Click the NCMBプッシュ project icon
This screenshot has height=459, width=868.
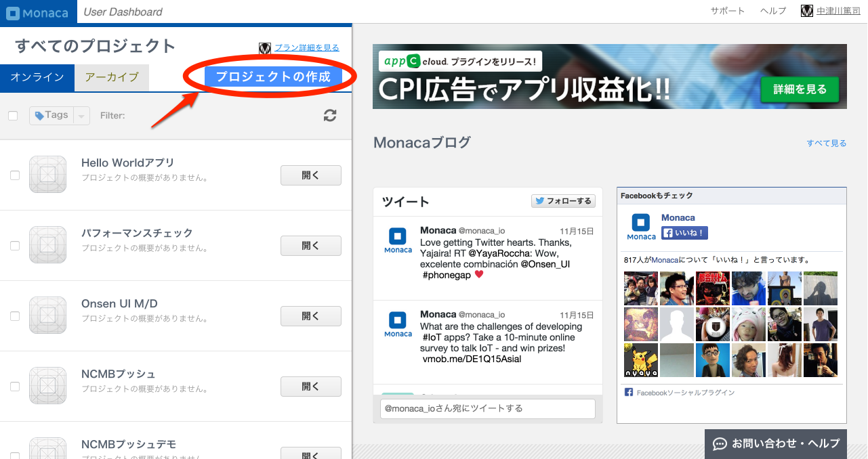click(x=47, y=386)
